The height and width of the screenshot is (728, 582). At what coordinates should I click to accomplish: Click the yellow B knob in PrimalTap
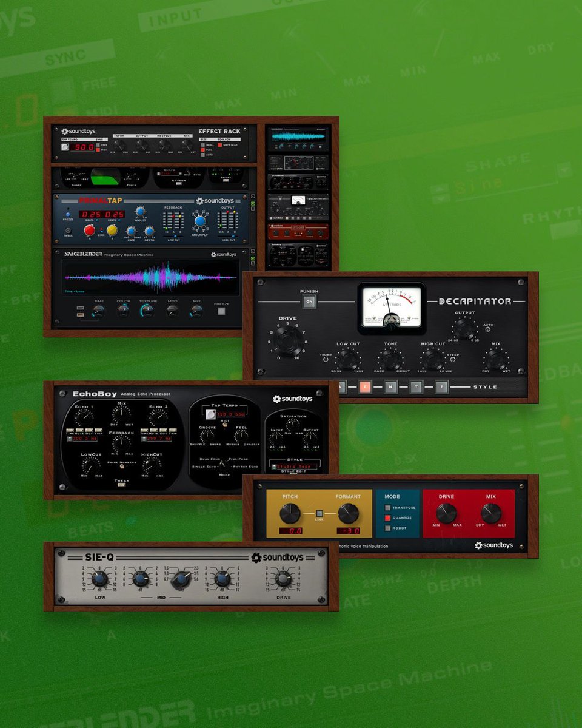(x=112, y=231)
